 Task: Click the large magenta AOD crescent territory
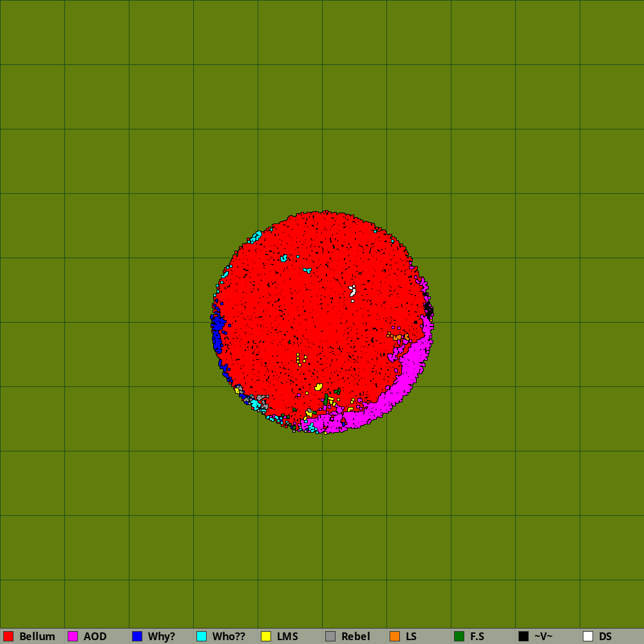404,380
